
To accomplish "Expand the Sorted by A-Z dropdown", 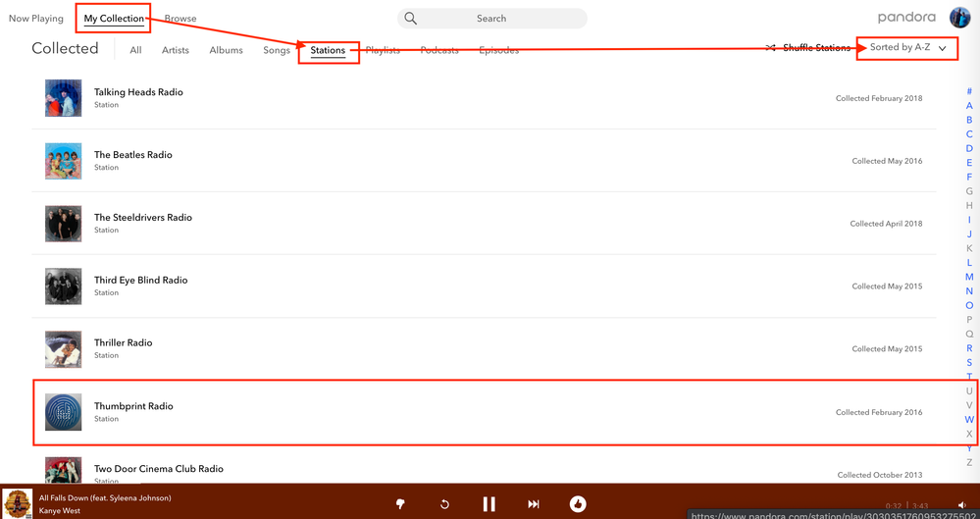I will (x=907, y=48).
